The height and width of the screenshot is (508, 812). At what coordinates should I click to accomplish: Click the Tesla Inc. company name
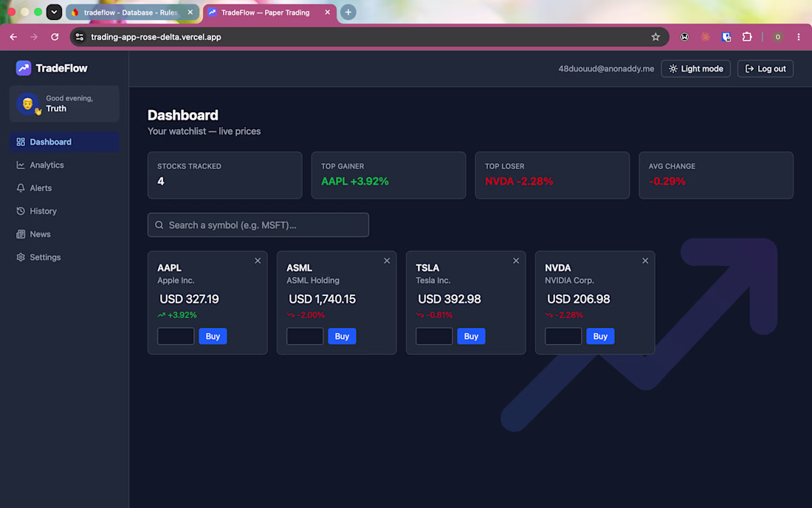click(433, 280)
